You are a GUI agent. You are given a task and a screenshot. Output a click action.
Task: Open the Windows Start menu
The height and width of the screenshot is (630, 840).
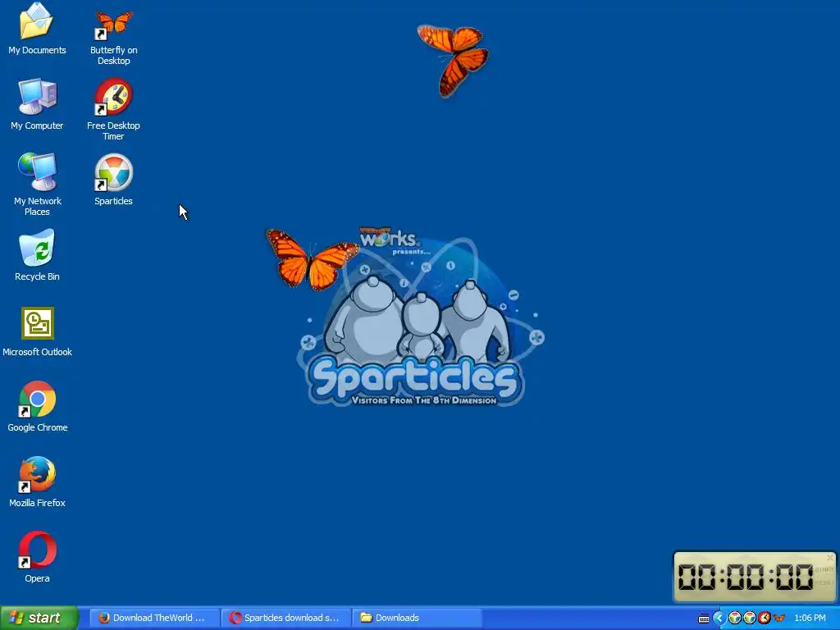pos(39,618)
